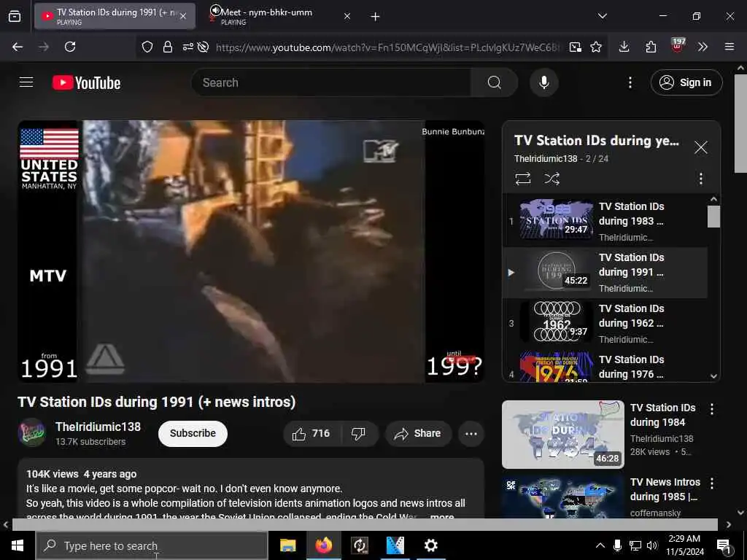Image resolution: width=747 pixels, height=560 pixels.
Task: Open volume control in system tray
Action: [652, 545]
